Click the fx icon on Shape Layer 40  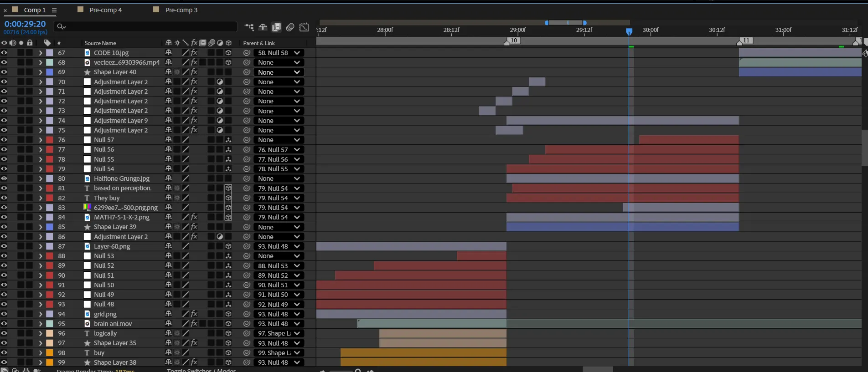coord(194,72)
